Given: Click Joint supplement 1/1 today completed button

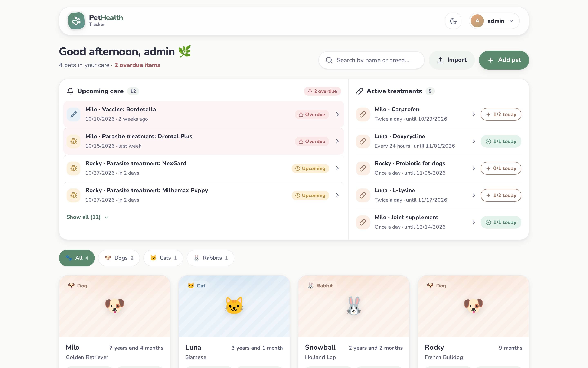Looking at the screenshot, I should tap(501, 222).
